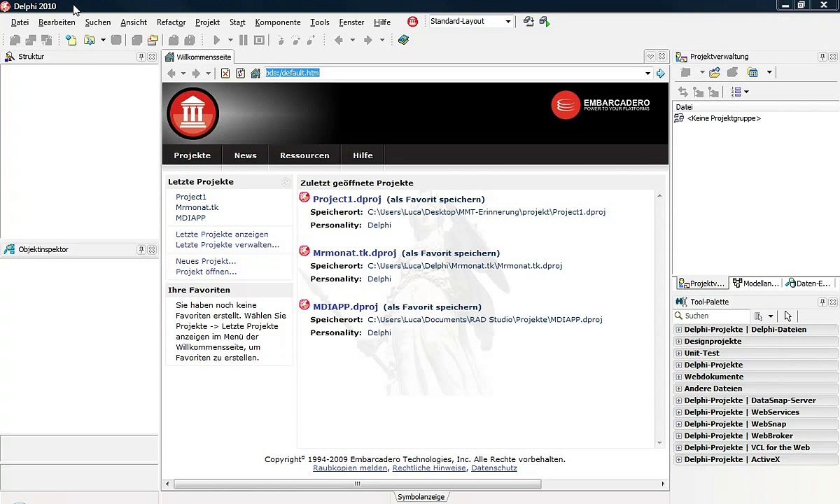Click the sort numbered list icon in Projektverwaltung
Image resolution: width=840 pixels, height=504 pixels.
[736, 92]
